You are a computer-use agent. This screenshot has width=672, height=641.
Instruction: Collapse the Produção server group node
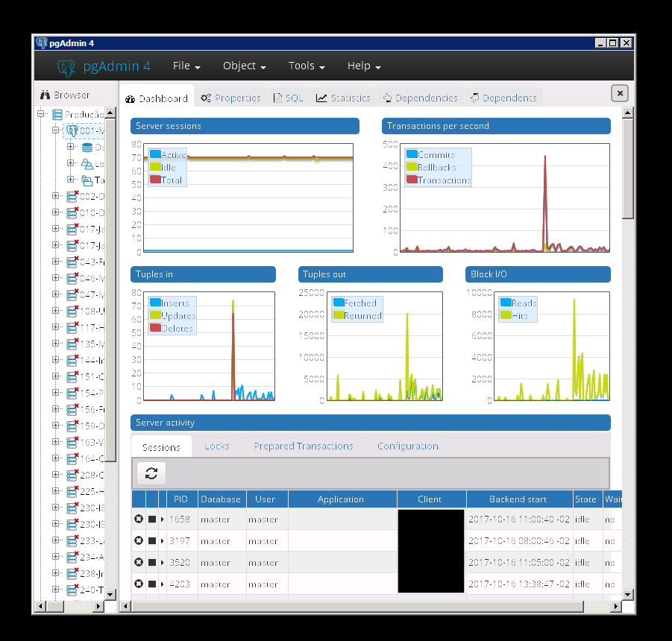tap(42, 114)
